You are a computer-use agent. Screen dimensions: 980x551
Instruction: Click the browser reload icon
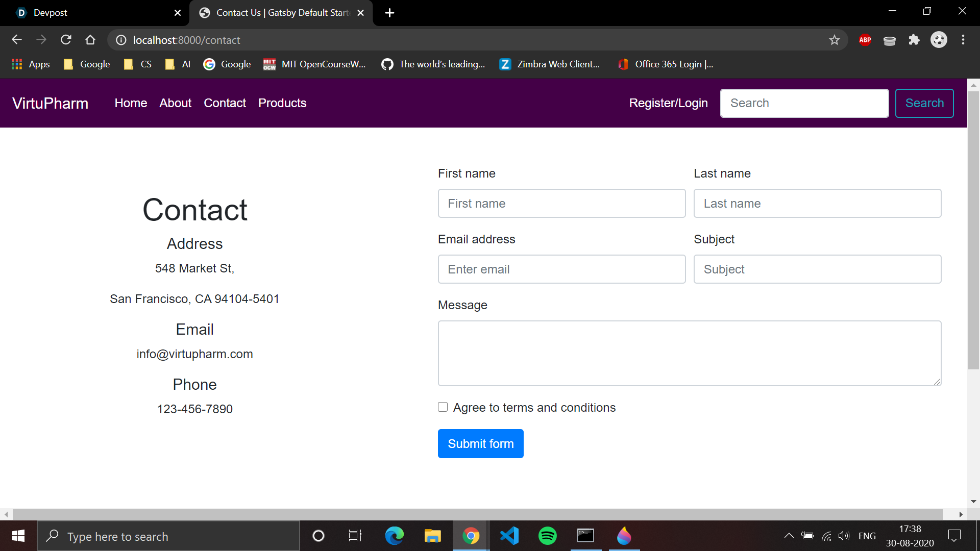pos(66,40)
